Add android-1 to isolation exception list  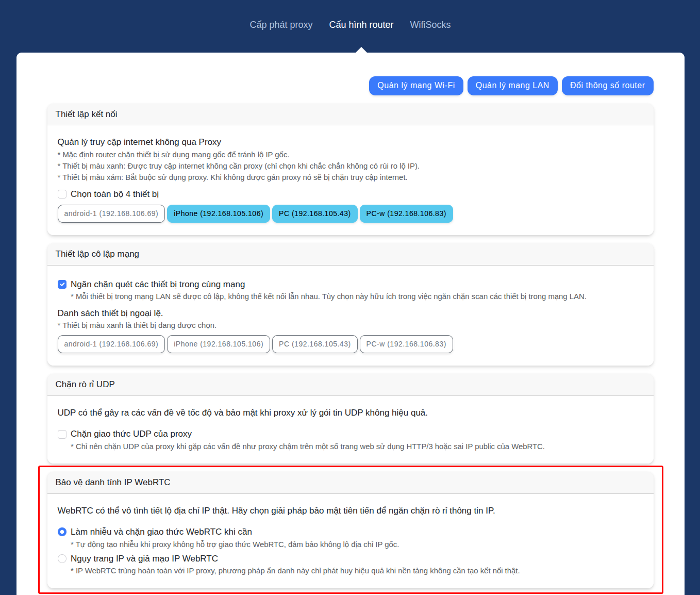coord(111,344)
